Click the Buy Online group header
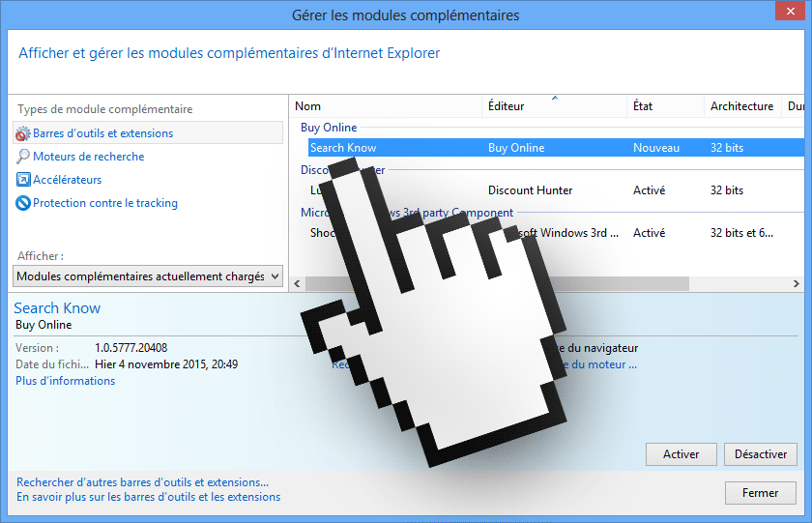Viewport: 812px width, 523px height. pyautogui.click(x=329, y=128)
